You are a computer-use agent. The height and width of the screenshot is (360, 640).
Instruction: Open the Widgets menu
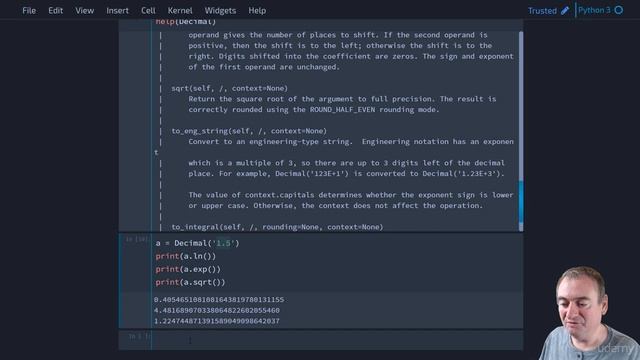click(x=220, y=11)
